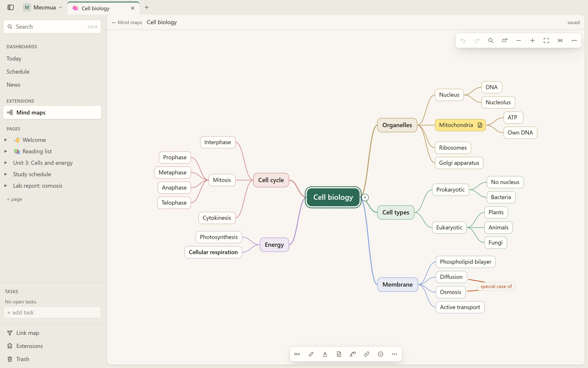588x368 pixels.
Task: Open bottom toolbar more options
Action: 394,354
